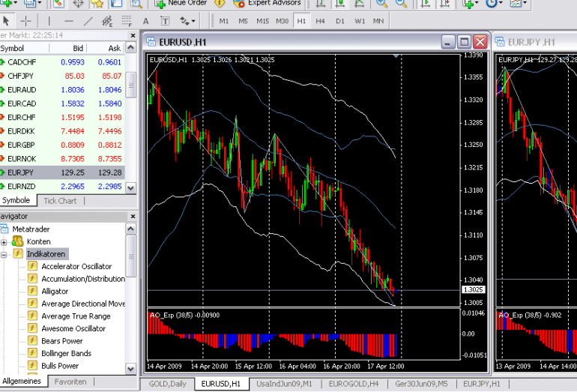Viewport: 577px width, 392px height.
Task: Open the GOLD,Daily chart tab
Action: (x=168, y=384)
